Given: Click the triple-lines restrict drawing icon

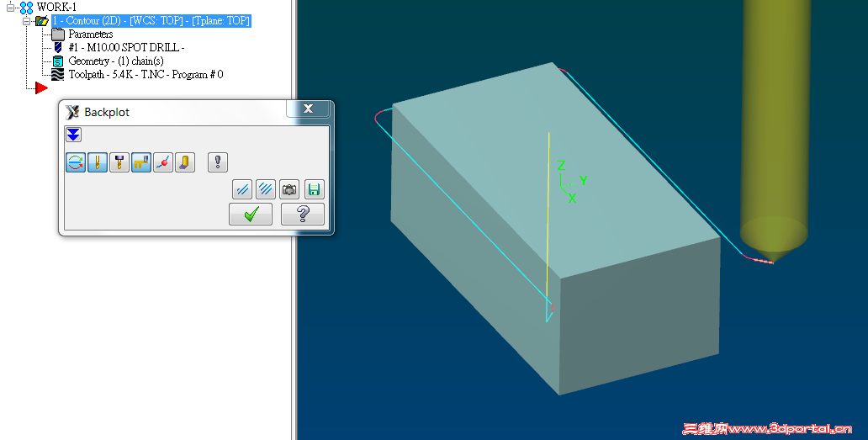Looking at the screenshot, I should [x=266, y=189].
